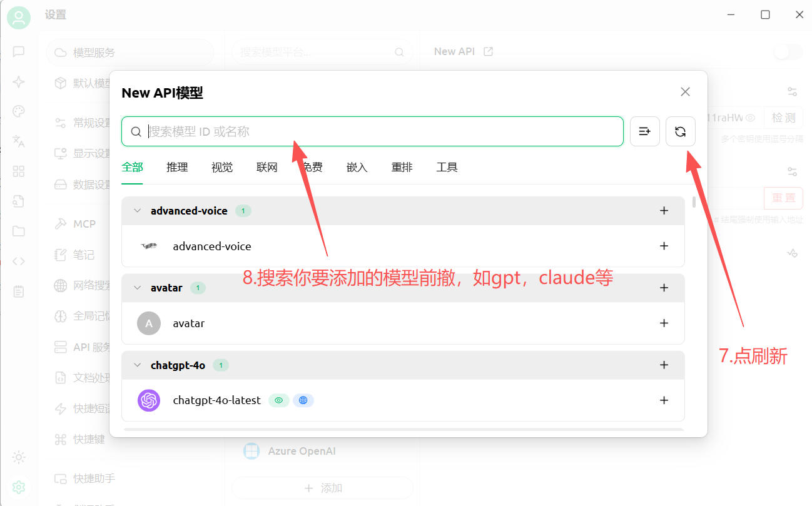Image resolution: width=812 pixels, height=506 pixels.
Task: Collapse the avatar model group
Action: point(138,288)
